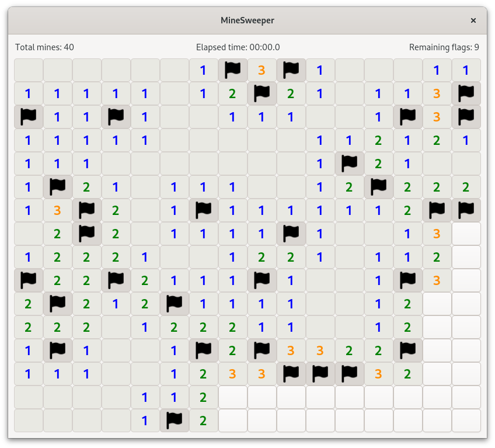This screenshot has height=448, width=495.
Task: Click the flag right of the top-row 3
Action: pyautogui.click(x=291, y=70)
